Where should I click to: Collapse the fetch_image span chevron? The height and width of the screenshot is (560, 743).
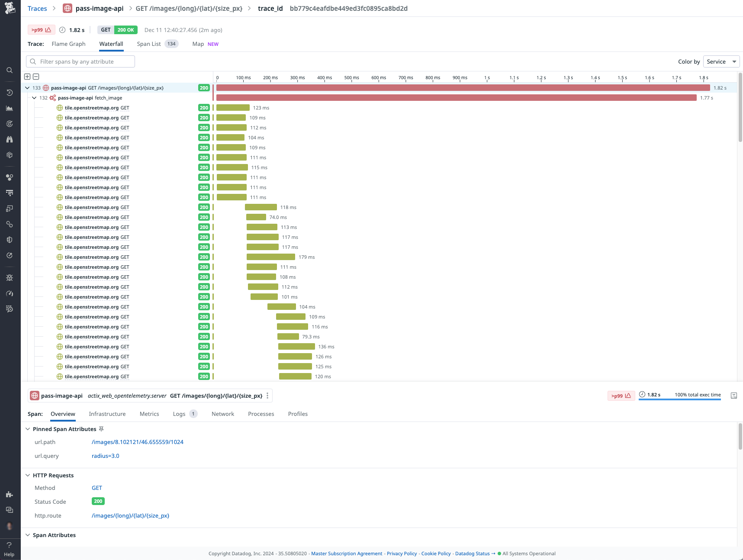34,98
